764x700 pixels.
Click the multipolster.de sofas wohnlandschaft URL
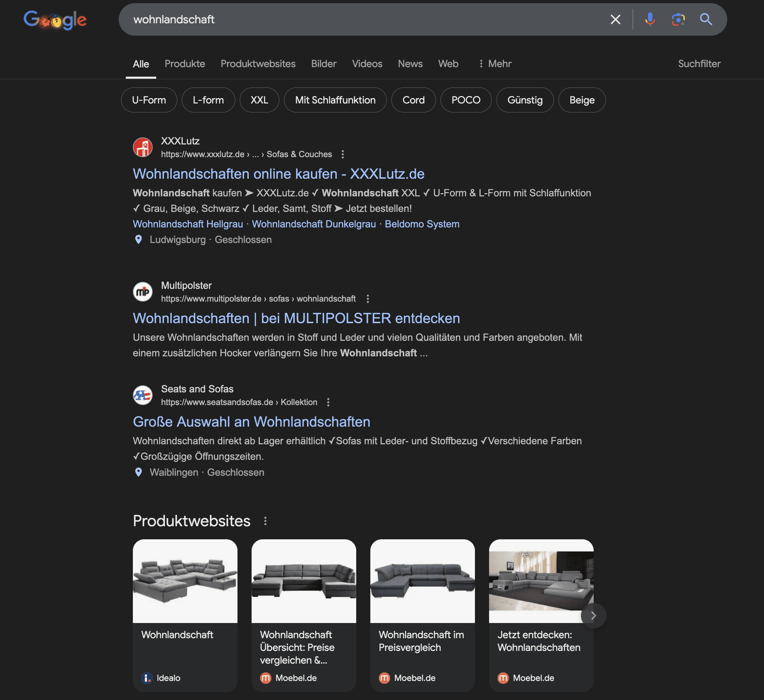click(258, 298)
